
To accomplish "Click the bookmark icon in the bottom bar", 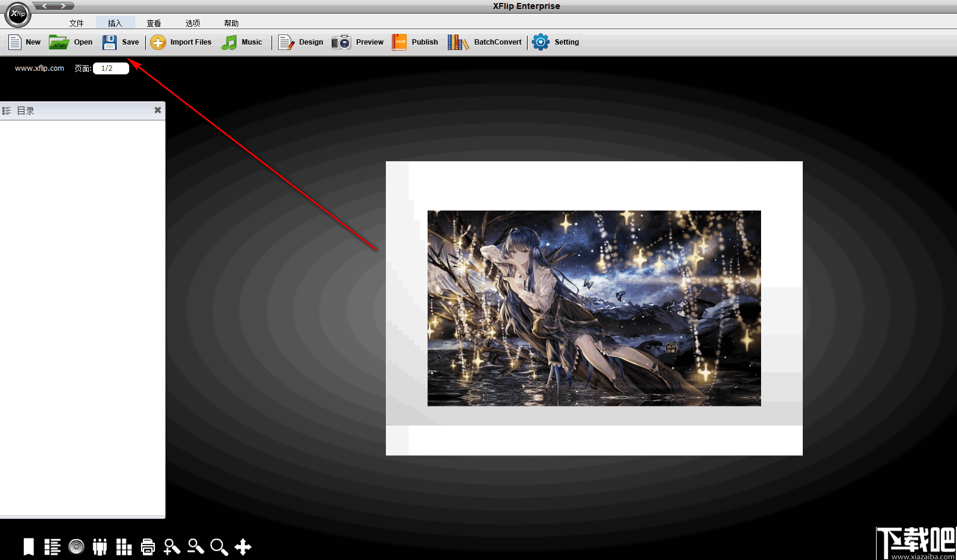I will click(29, 547).
